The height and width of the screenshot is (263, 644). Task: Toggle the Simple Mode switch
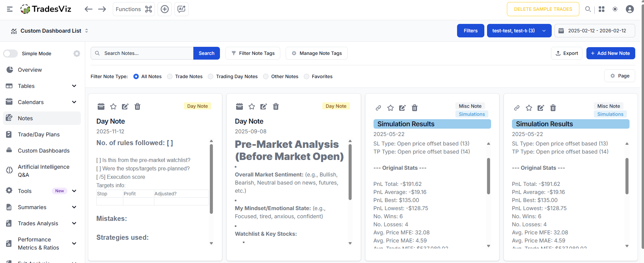coord(10,54)
